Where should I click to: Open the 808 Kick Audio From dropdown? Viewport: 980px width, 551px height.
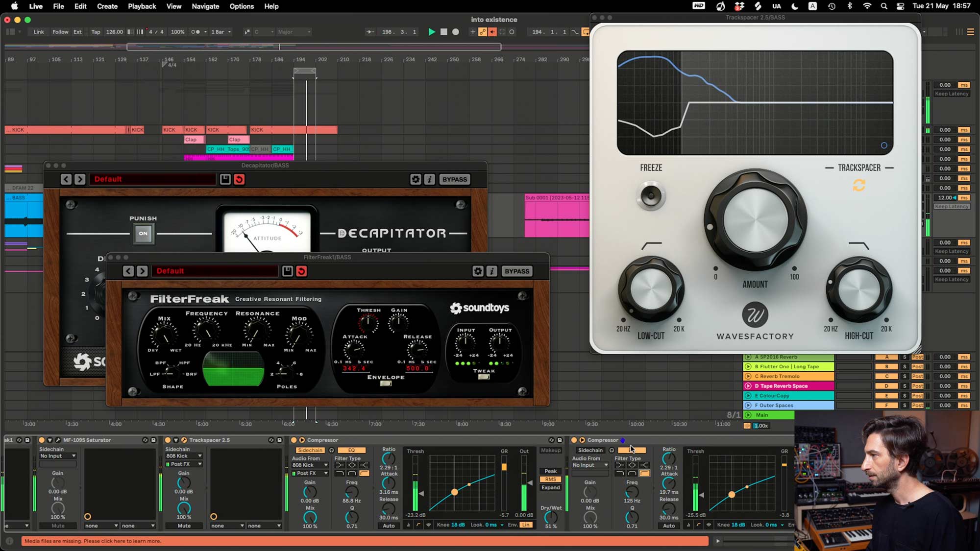click(x=310, y=465)
